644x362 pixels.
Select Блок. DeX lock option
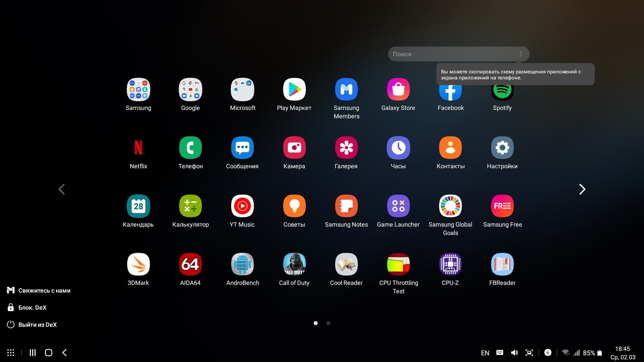[32, 307]
